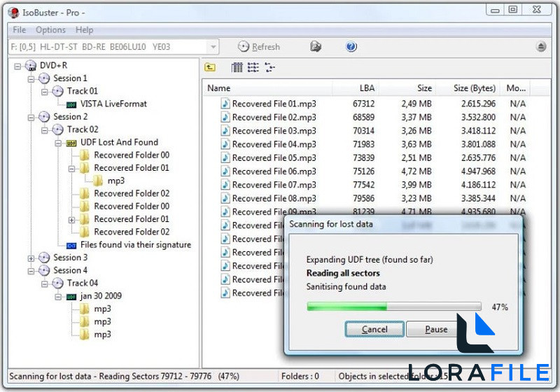The image size is (560, 392).
Task: Select Track 04 in the tree
Action: pos(82,283)
